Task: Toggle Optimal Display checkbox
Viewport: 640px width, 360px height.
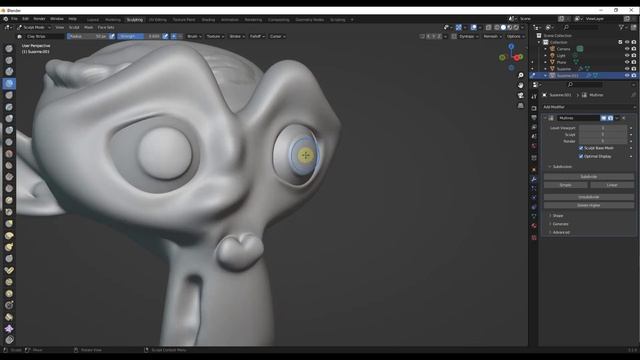Action: pyautogui.click(x=581, y=156)
